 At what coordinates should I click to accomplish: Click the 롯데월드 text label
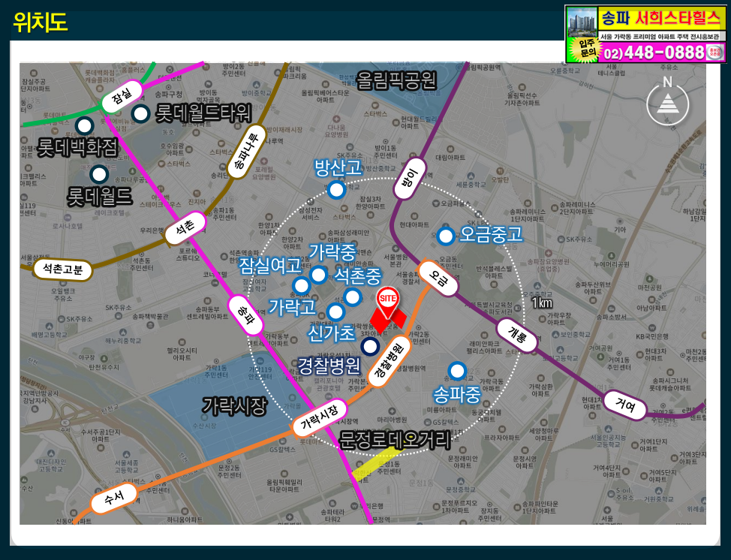(x=100, y=197)
